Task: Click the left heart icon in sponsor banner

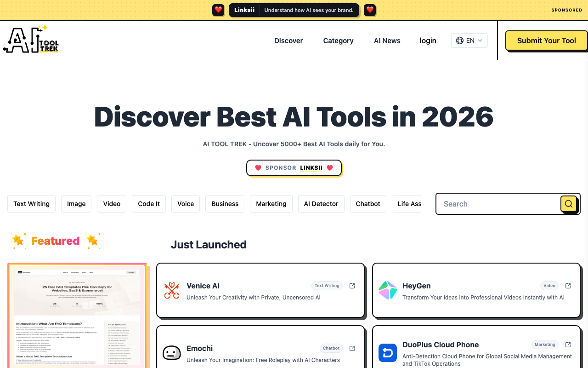Action: pos(219,10)
